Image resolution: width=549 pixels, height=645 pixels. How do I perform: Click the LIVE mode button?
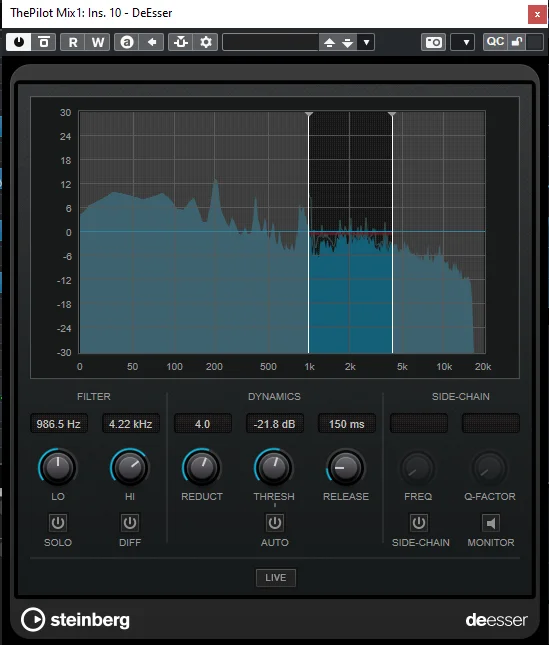(276, 578)
